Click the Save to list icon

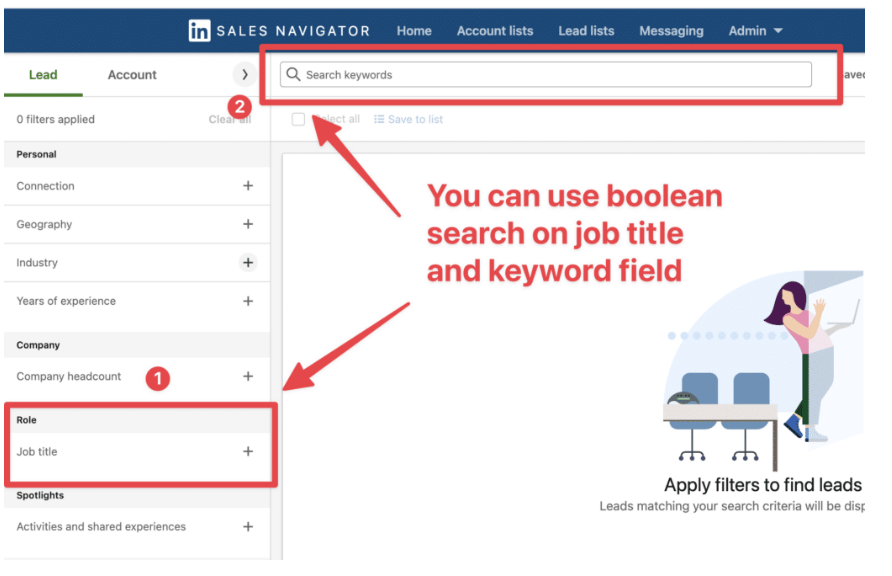[379, 119]
